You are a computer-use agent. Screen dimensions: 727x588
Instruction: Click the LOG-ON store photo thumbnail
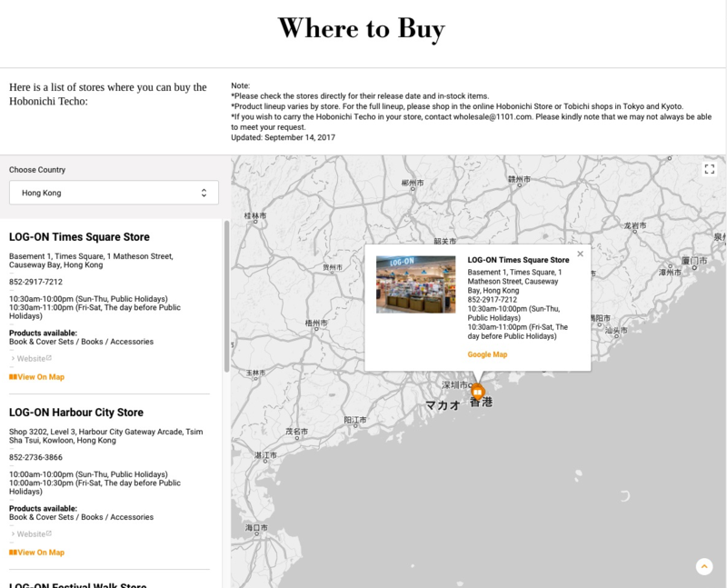[416, 284]
